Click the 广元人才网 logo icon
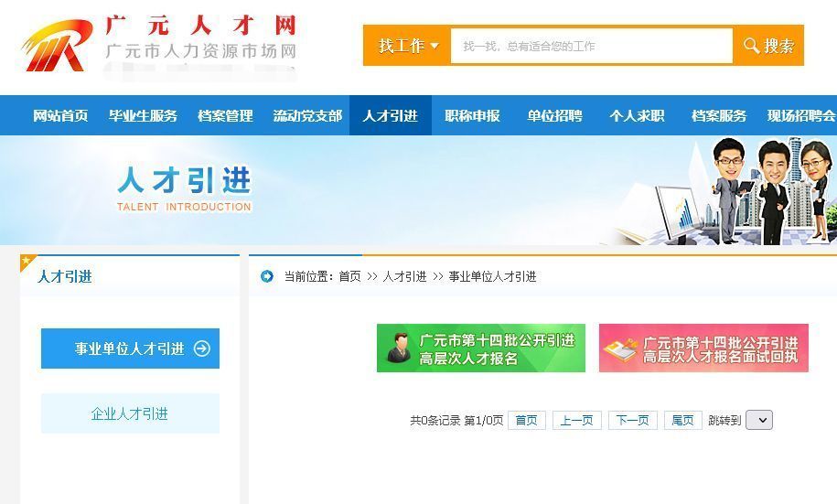The width and height of the screenshot is (837, 504). tap(57, 46)
